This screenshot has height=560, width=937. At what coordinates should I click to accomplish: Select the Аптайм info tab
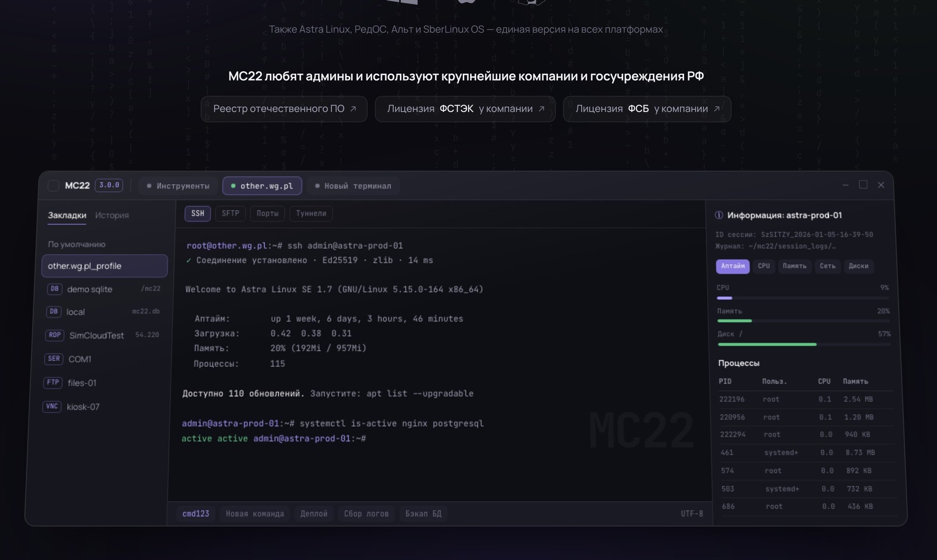click(x=733, y=266)
